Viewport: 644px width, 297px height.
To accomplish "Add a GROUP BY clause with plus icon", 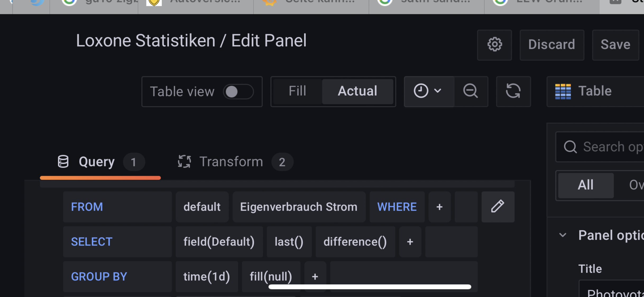I will 315,276.
